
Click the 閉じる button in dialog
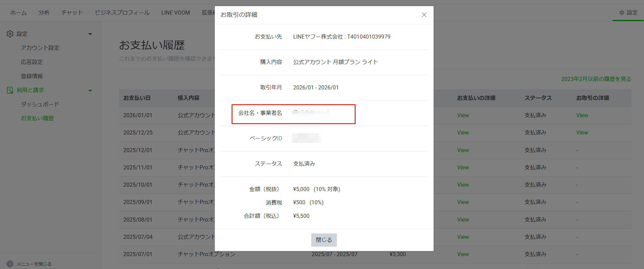pyautogui.click(x=324, y=240)
